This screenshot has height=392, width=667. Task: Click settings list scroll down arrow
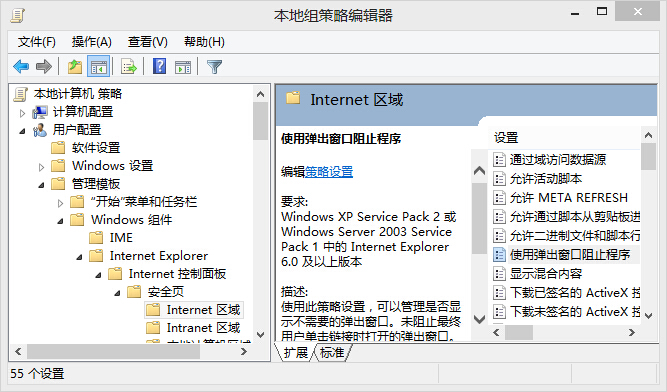(x=648, y=315)
